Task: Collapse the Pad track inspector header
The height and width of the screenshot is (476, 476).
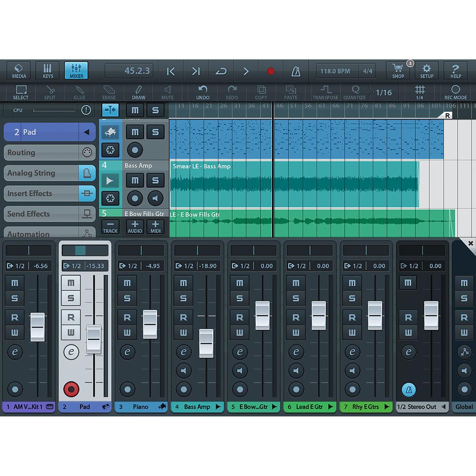Action: point(87,132)
